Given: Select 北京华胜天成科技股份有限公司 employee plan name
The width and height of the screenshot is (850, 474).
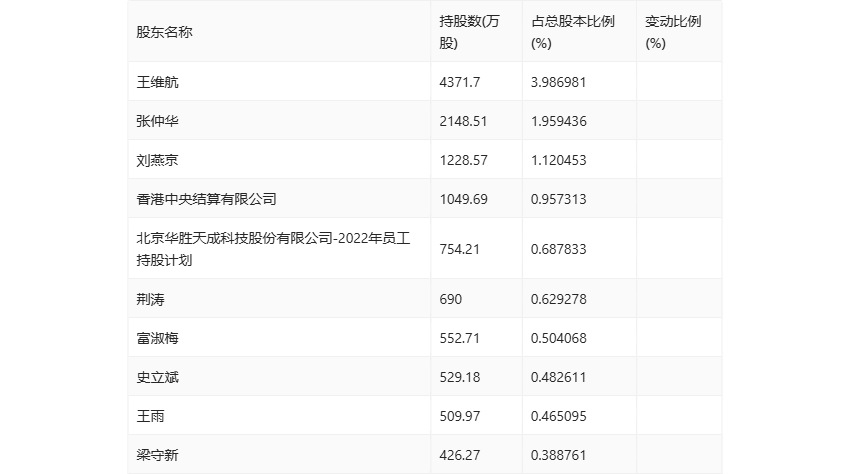Looking at the screenshot, I should (x=273, y=249).
